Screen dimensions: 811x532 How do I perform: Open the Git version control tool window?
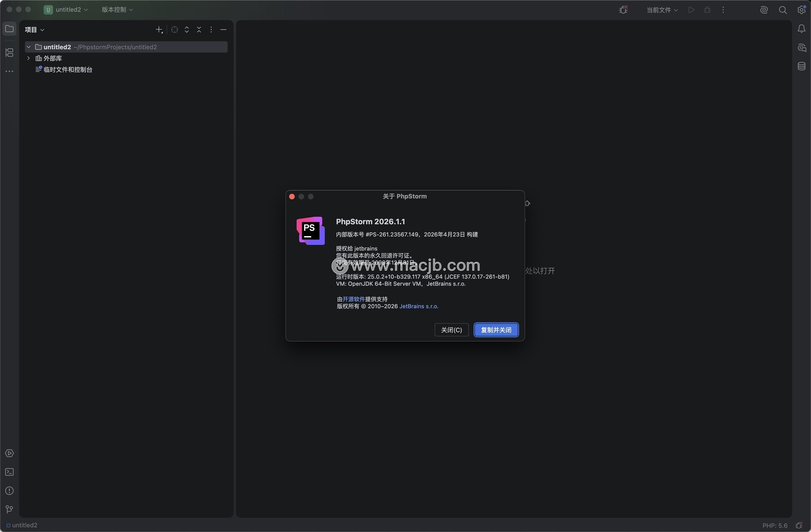(9, 509)
